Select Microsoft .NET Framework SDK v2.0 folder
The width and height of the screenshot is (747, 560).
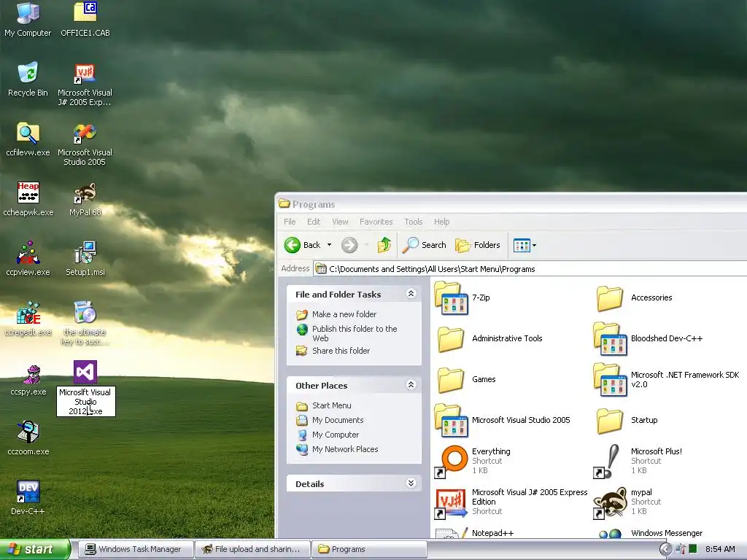(x=666, y=379)
